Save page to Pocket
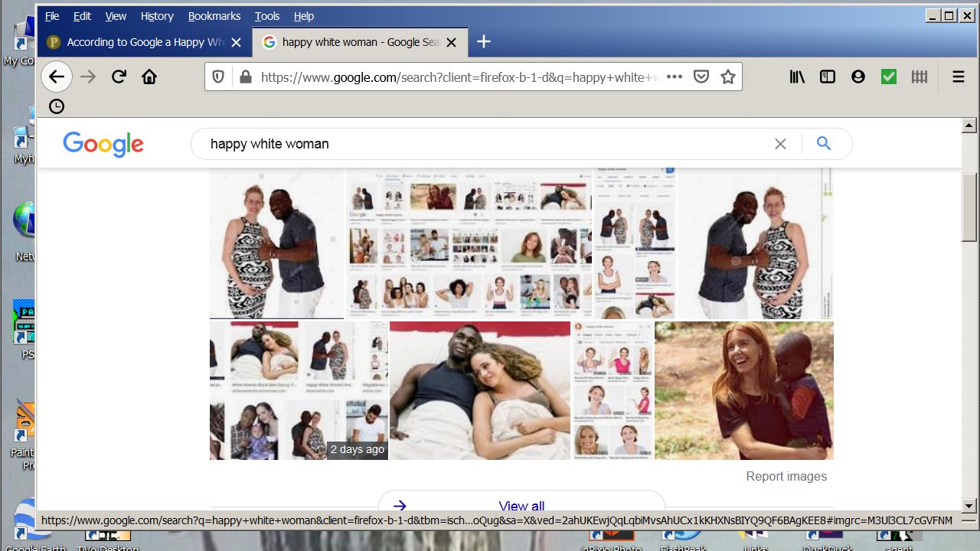 pos(701,77)
